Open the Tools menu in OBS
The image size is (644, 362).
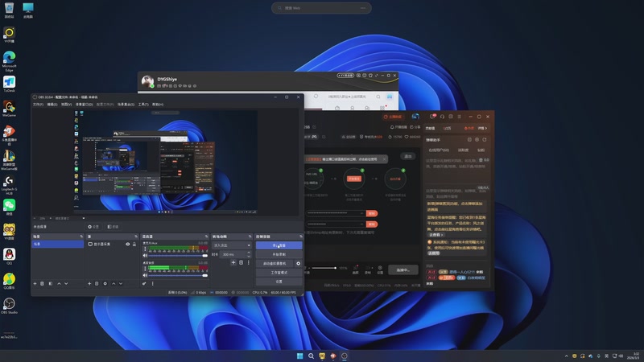coord(143,105)
